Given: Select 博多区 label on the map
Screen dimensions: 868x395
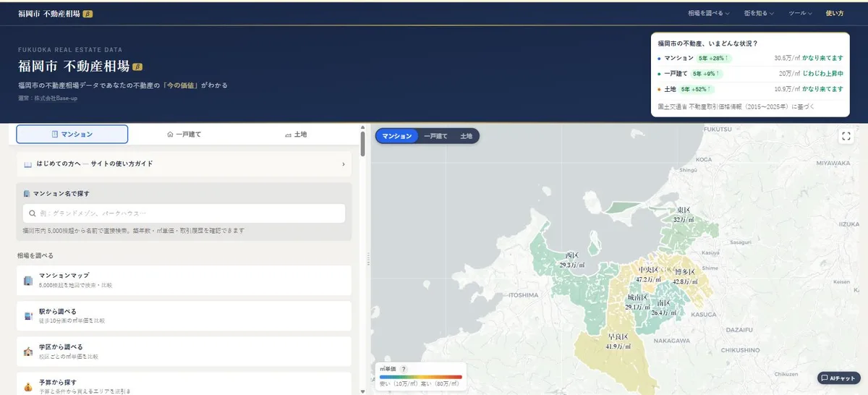Looking at the screenshot, I should coord(684,276).
